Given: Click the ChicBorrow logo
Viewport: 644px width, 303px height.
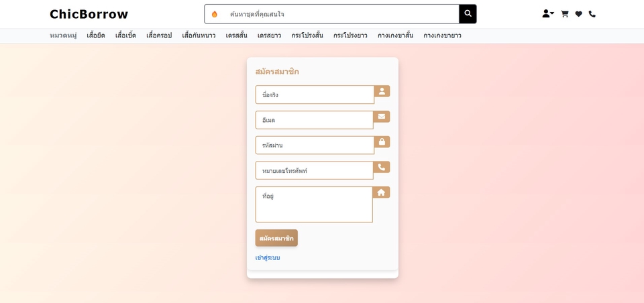Looking at the screenshot, I should (x=89, y=14).
